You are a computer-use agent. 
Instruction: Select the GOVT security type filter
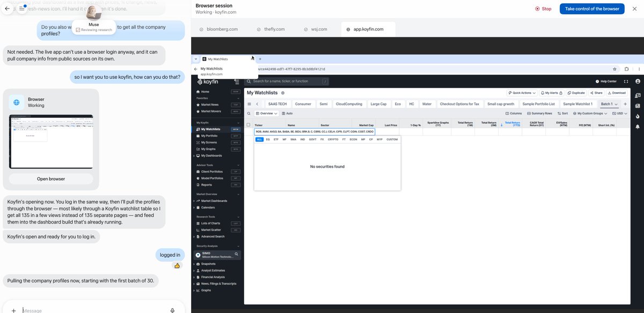click(x=312, y=139)
